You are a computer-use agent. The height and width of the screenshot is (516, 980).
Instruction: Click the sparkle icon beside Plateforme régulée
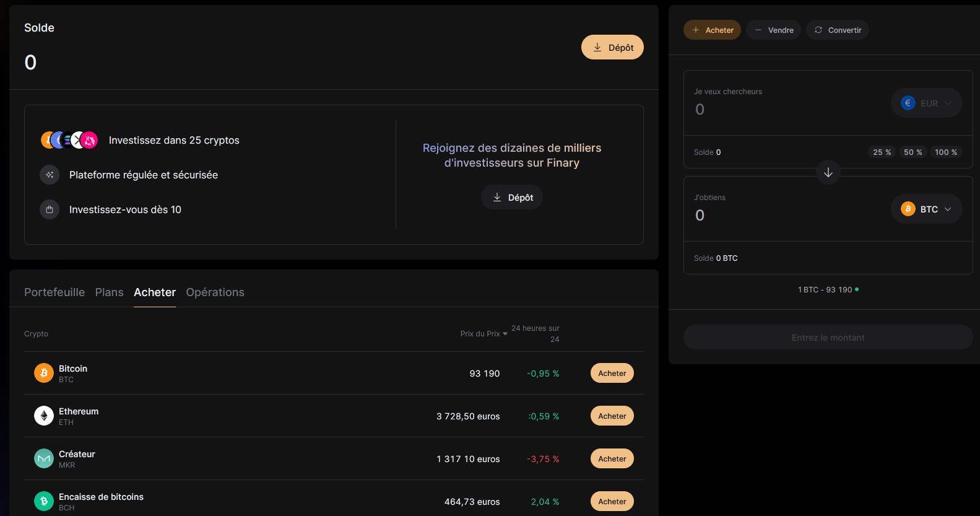50,175
